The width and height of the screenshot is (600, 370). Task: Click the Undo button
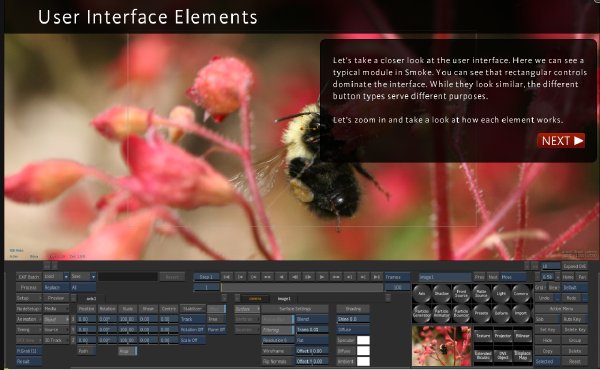(x=545, y=298)
